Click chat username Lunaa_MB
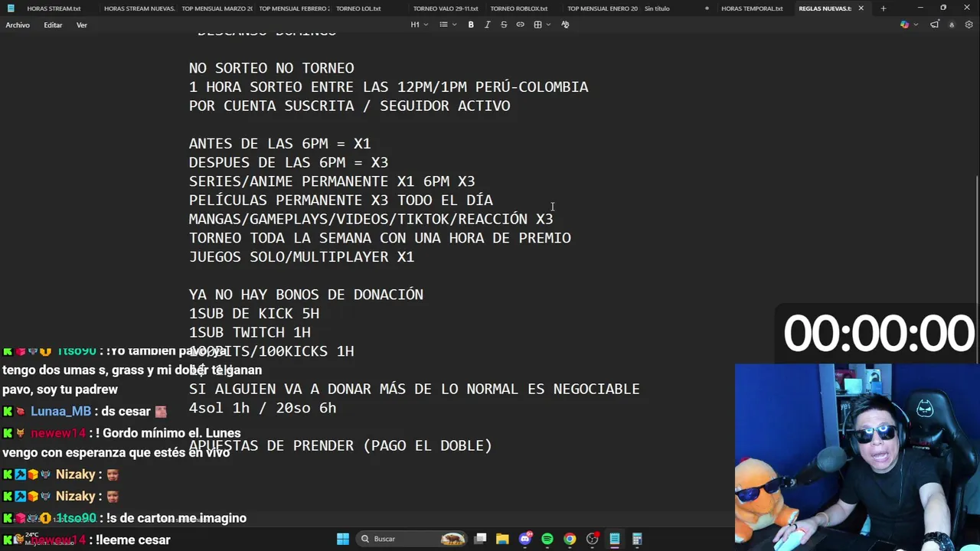 pos(60,411)
